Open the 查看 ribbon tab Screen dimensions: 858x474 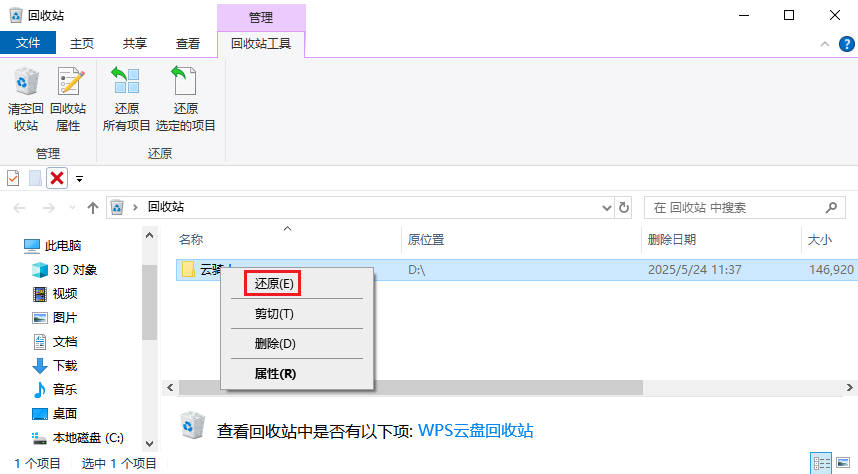(x=188, y=44)
